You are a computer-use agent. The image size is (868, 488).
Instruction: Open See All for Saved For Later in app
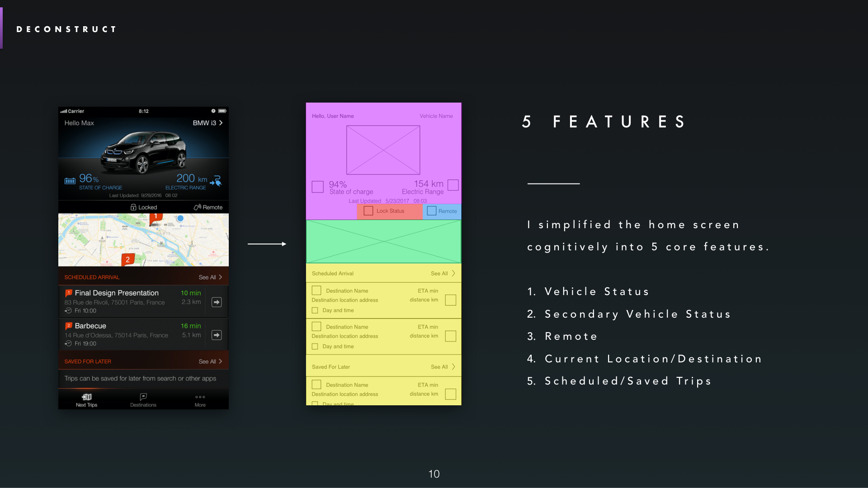click(211, 361)
